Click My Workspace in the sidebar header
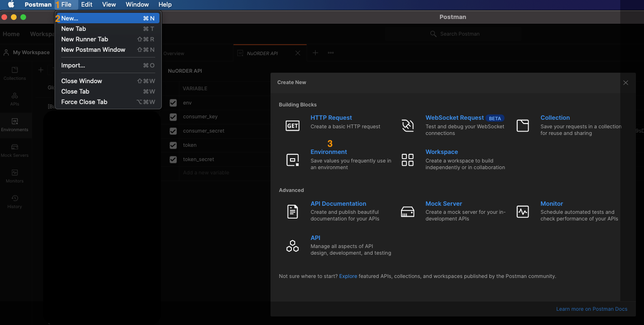 click(27, 52)
